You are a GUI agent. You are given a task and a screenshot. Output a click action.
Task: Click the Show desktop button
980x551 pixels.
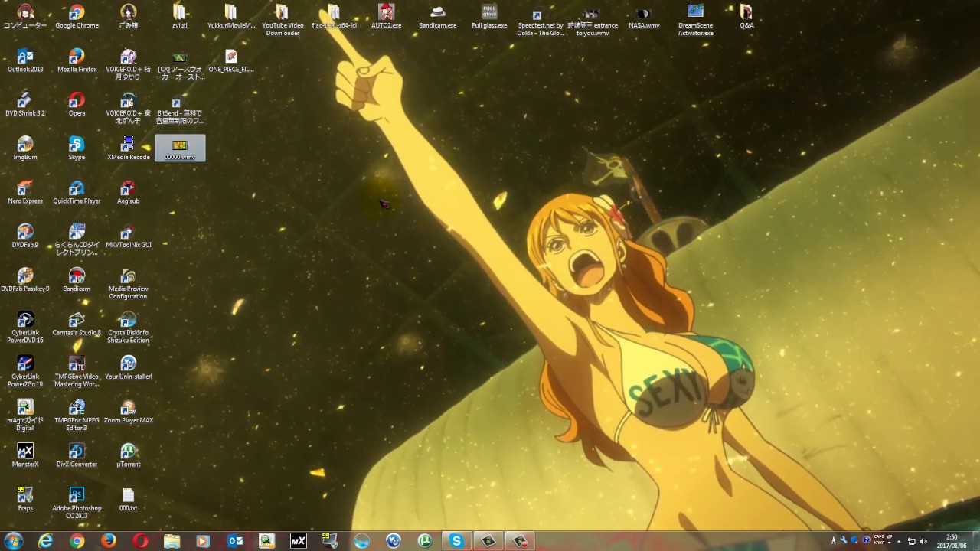tap(975, 541)
